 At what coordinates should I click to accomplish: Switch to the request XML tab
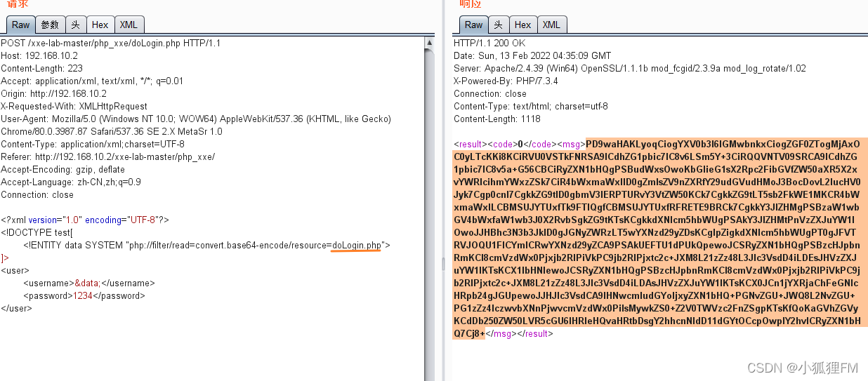(129, 25)
